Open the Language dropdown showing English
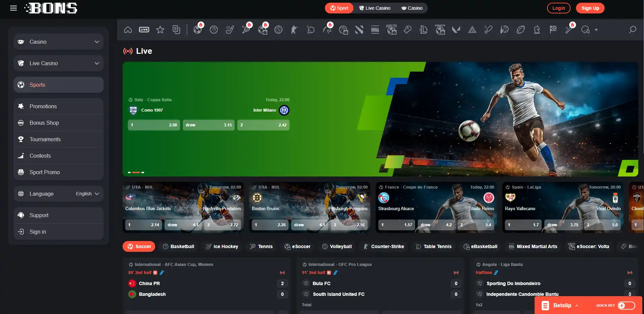This screenshot has height=314, width=644. 59,194
